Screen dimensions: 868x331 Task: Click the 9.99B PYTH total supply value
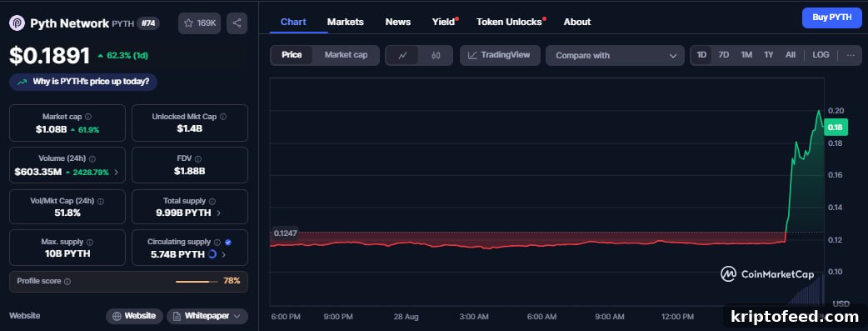[x=183, y=213]
